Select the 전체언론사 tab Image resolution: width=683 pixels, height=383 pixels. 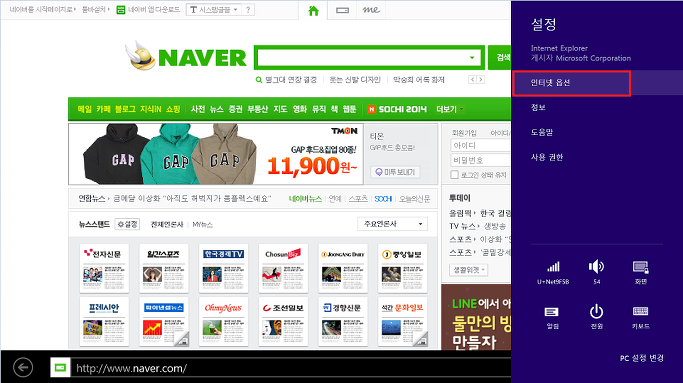coord(167,224)
